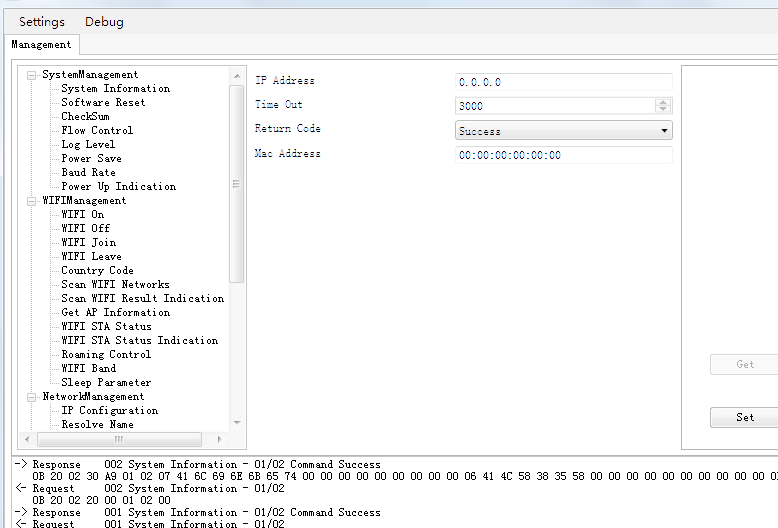
Task: Click tree vertical scrollbar down arrow
Action: pos(237,423)
